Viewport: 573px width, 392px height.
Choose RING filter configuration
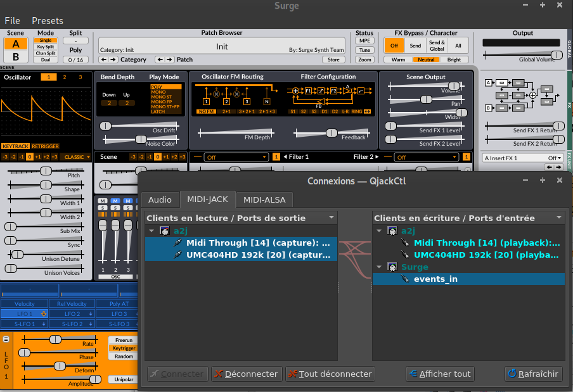356,111
